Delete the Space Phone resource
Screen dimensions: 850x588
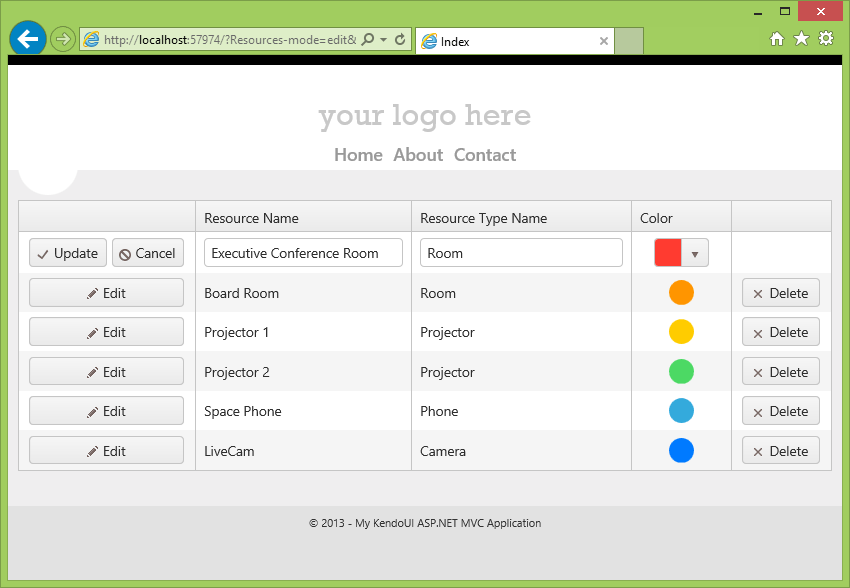(x=781, y=411)
